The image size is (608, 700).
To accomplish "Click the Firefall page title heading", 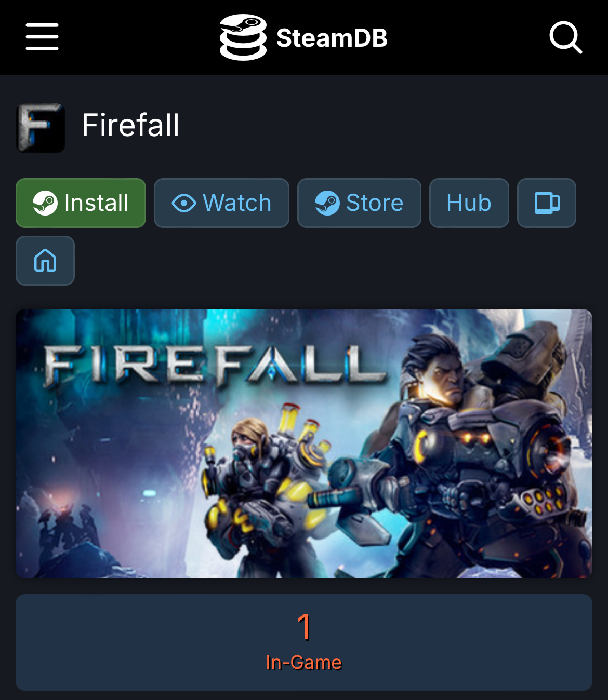I will click(130, 125).
